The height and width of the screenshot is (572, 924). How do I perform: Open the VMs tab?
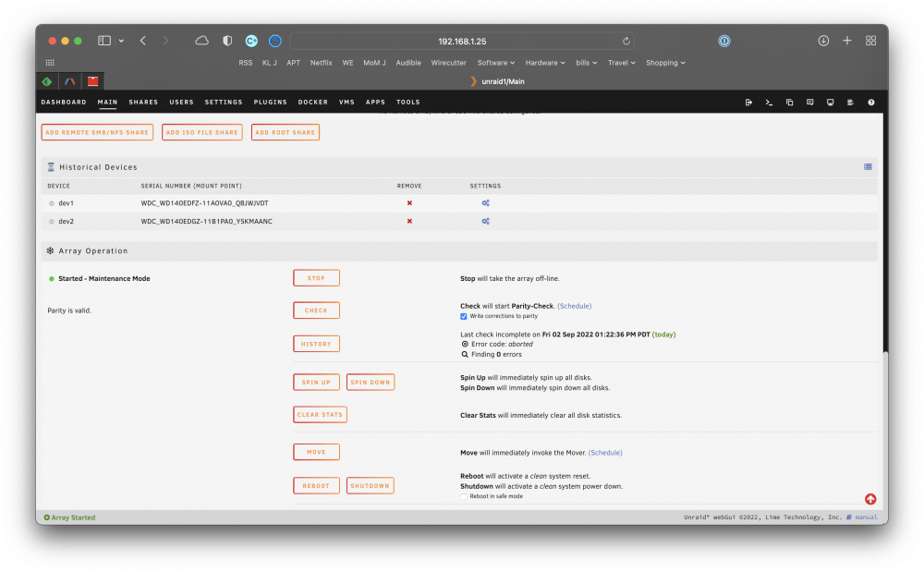(x=346, y=102)
